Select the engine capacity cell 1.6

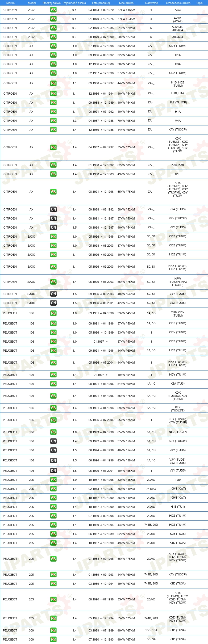point(74,432)
